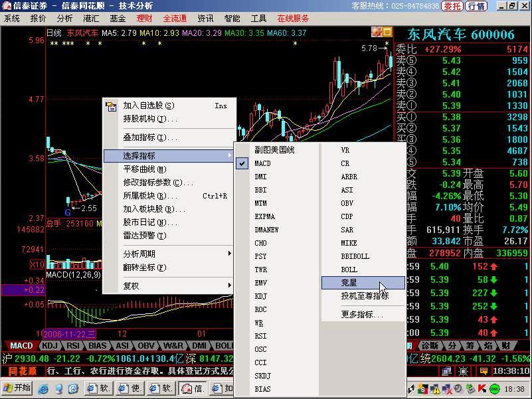This screenshot has height=399, width=532.
Task: Select 翻转坐标 menu entry
Action: point(168,268)
